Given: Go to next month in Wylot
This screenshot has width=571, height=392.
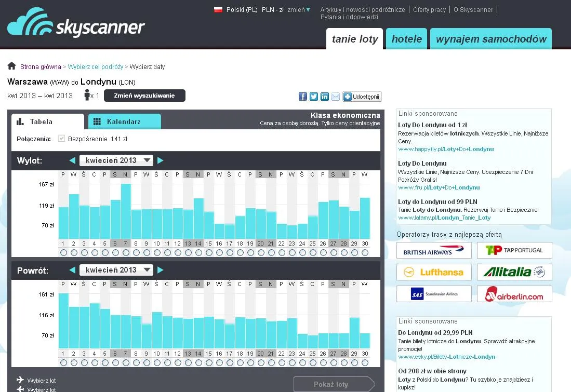Looking at the screenshot, I should click(x=160, y=160).
